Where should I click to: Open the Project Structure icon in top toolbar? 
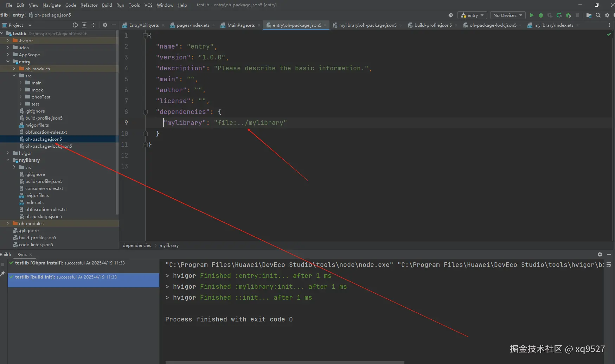click(589, 15)
